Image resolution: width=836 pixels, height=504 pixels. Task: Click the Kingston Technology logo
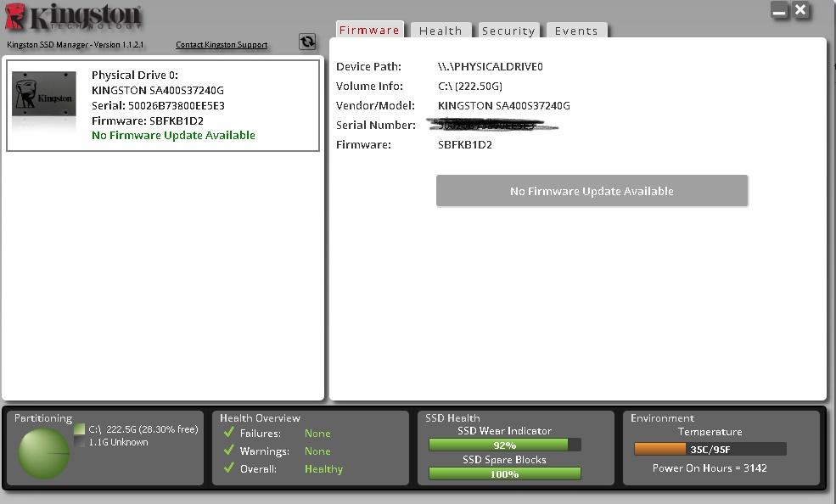coord(74,17)
